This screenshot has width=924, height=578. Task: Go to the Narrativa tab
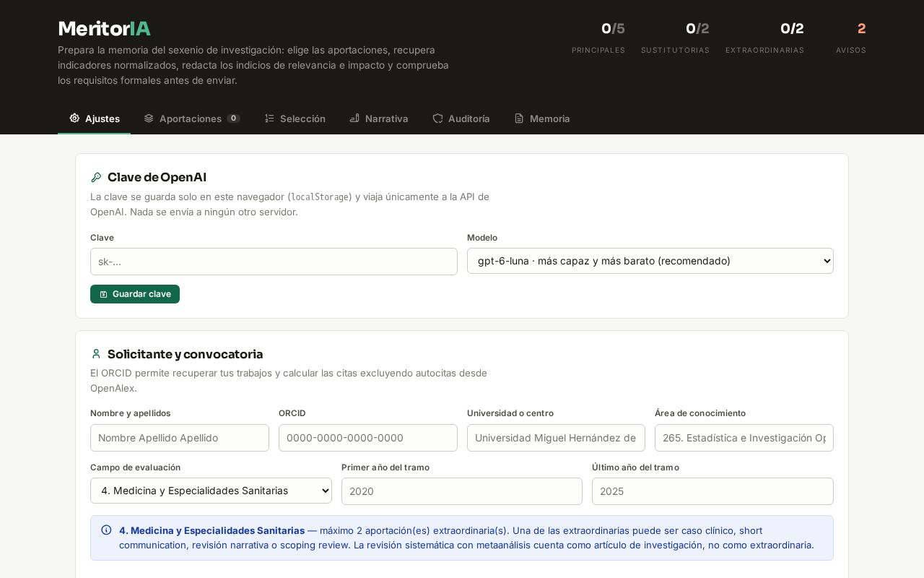(x=379, y=118)
